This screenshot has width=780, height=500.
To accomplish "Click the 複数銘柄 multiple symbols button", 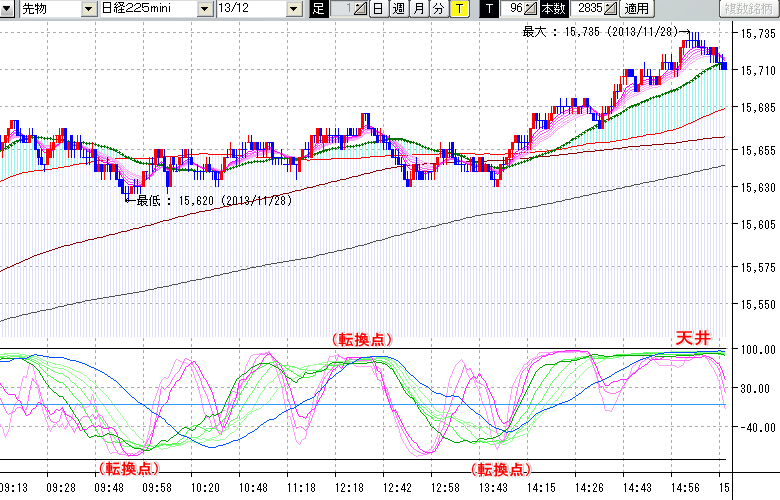I will 749,8.
